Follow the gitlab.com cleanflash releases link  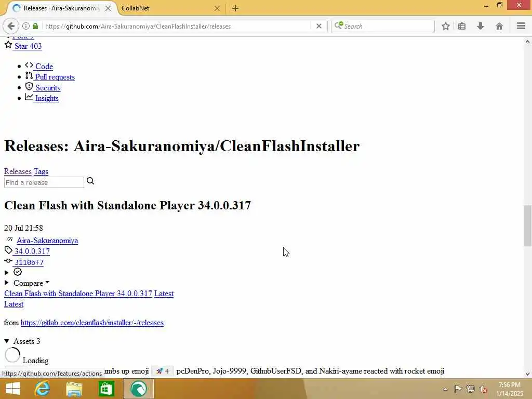(92, 323)
